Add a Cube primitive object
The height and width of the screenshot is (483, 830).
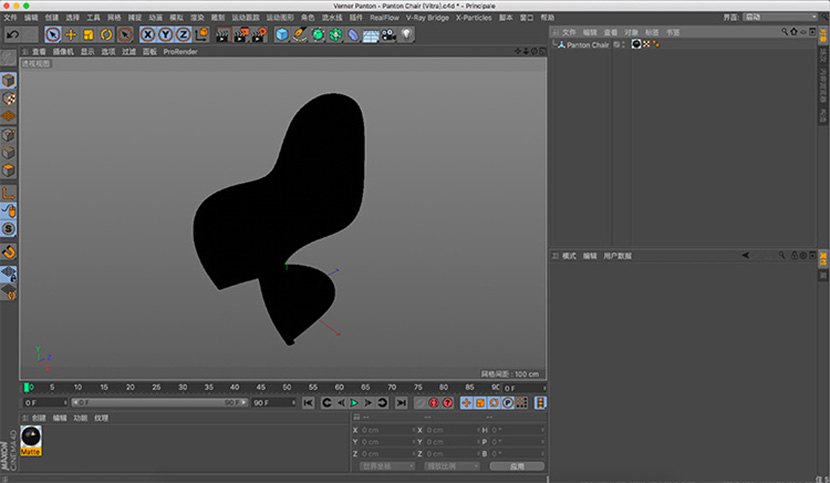point(282,34)
